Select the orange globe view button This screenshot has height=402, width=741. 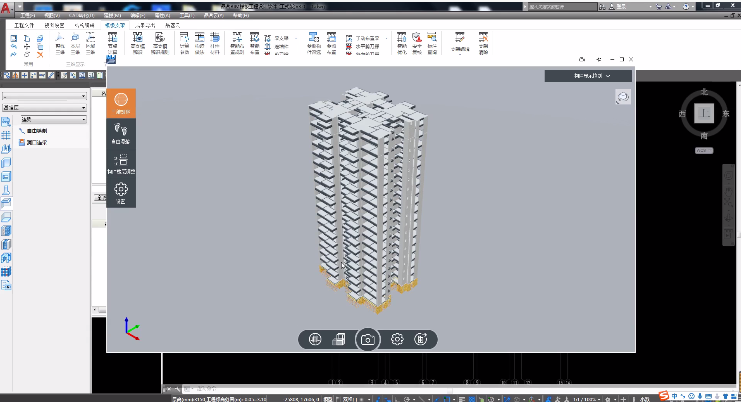[121, 103]
